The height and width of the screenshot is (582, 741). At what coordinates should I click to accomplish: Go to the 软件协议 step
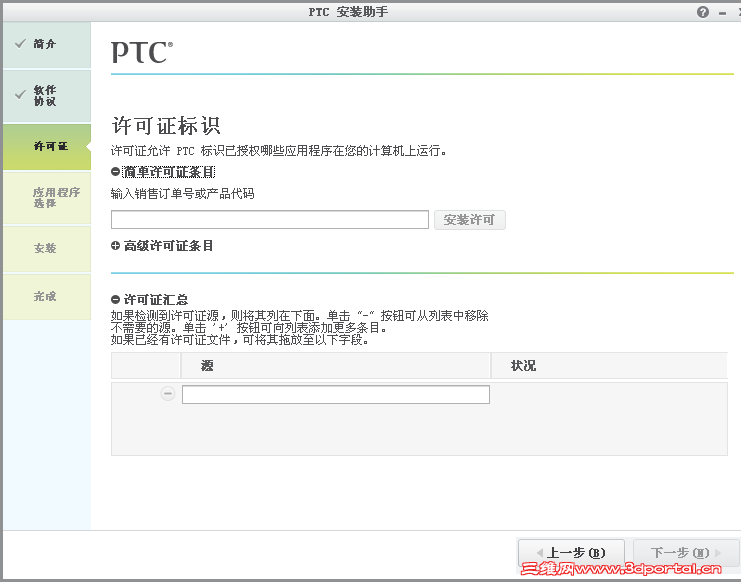click(47, 96)
